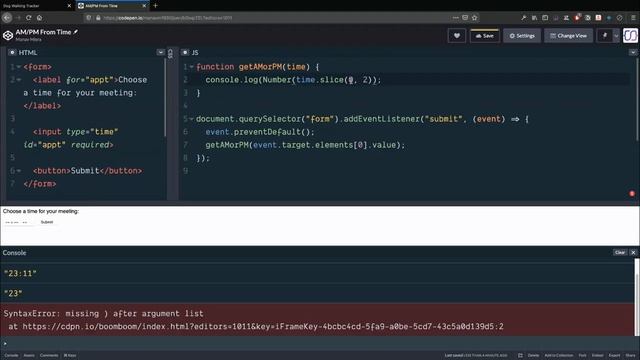Open HTML editor settings gear
Viewport: 640px width, 360px height.
pos(12,52)
